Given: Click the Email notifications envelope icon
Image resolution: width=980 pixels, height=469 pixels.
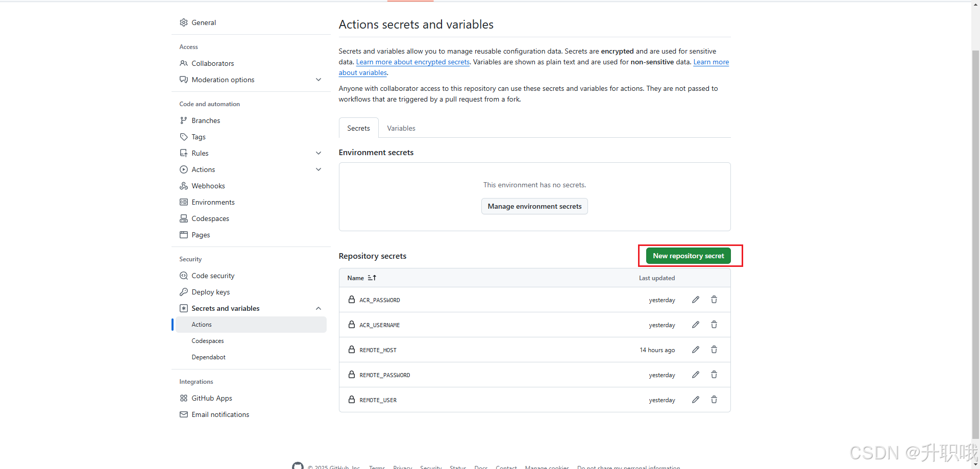Looking at the screenshot, I should coord(184,414).
